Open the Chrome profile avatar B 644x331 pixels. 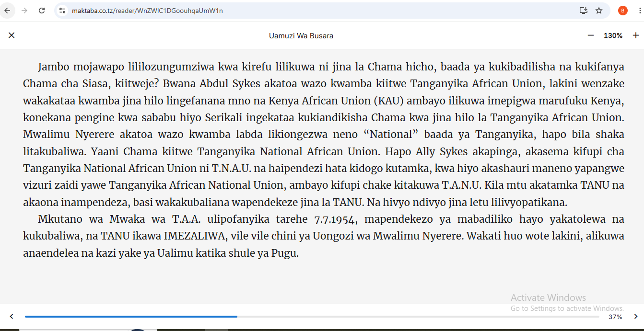coord(622,11)
